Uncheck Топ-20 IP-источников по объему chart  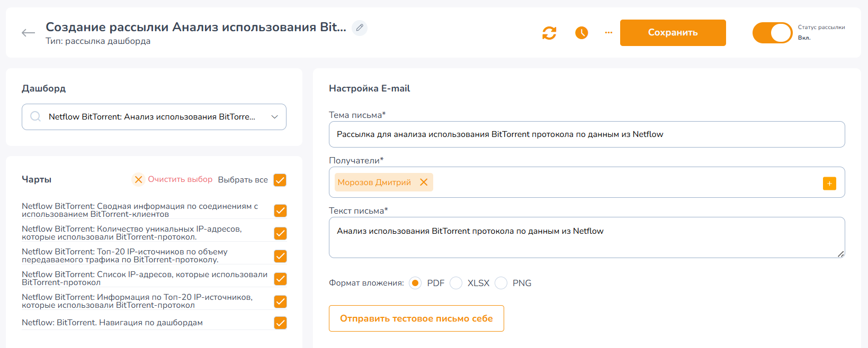[x=280, y=256]
